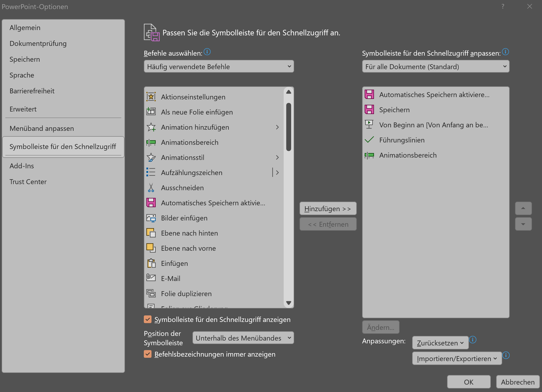This screenshot has width=542, height=392.
Task: Click the Ausschneiden scissors icon
Action: (x=151, y=188)
